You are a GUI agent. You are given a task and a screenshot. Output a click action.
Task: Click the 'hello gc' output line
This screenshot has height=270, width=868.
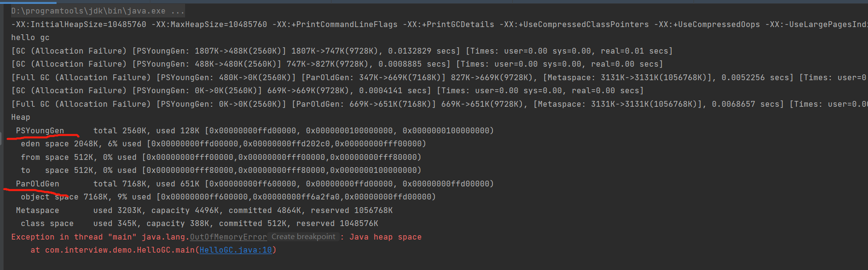point(30,38)
